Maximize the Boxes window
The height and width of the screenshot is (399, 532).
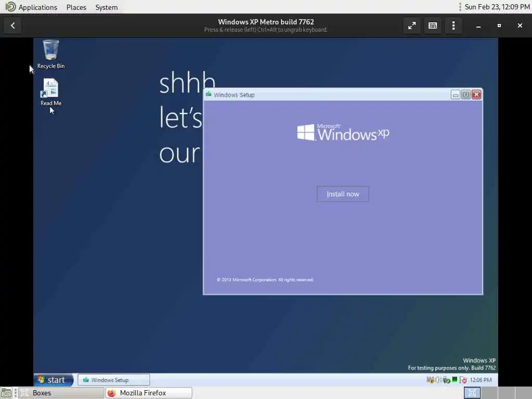(x=499, y=25)
